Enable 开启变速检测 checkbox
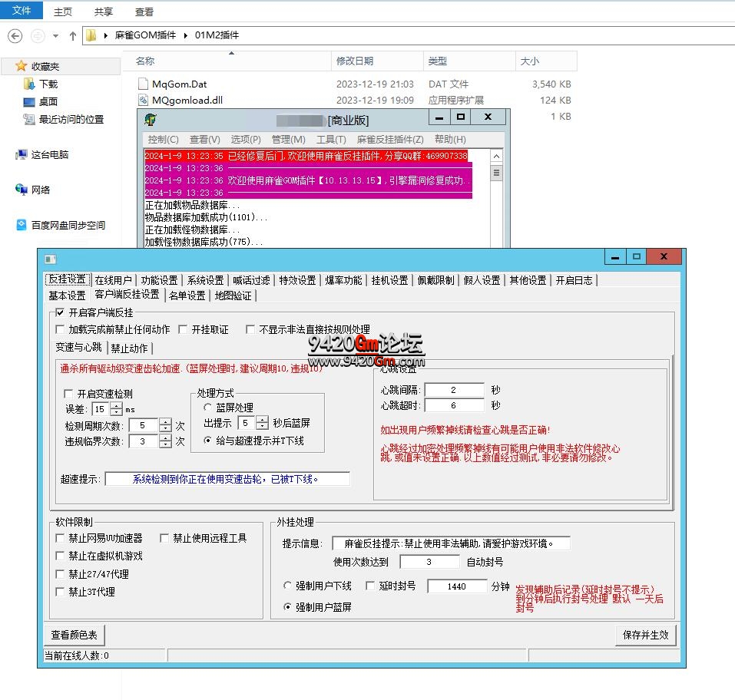Image resolution: width=735 pixels, height=700 pixels. pos(68,394)
